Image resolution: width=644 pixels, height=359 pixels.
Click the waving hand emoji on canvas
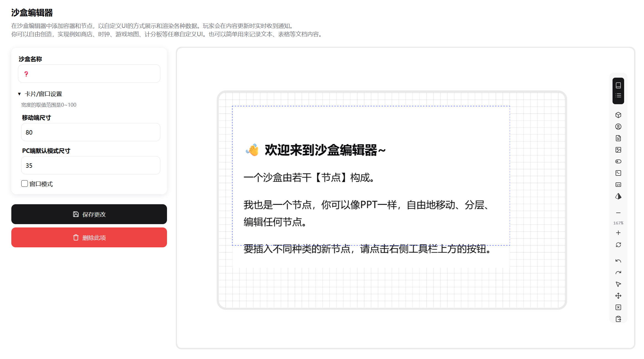tap(253, 150)
